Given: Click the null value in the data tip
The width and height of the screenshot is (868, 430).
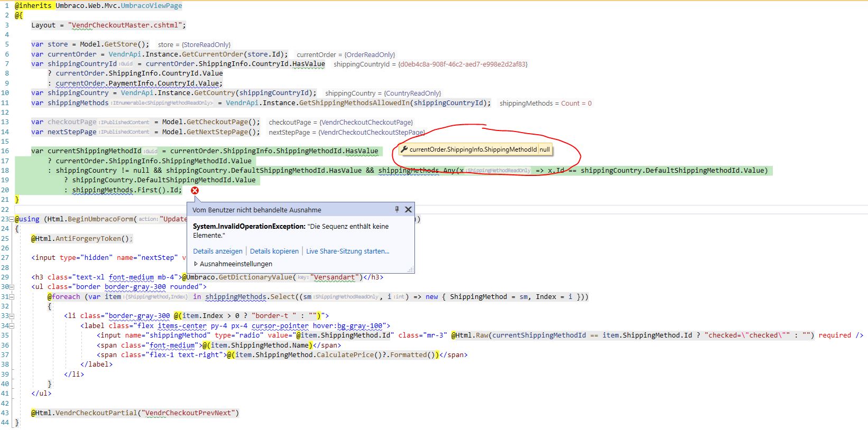Looking at the screenshot, I should pos(544,149).
